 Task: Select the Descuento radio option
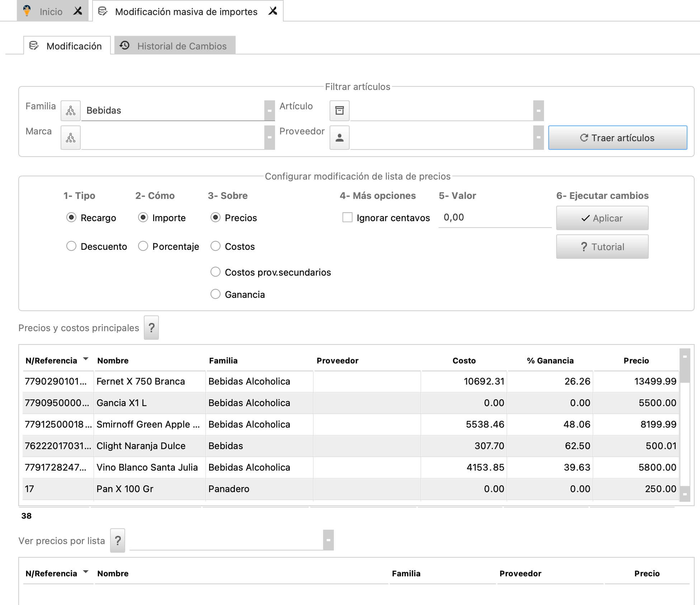click(71, 246)
